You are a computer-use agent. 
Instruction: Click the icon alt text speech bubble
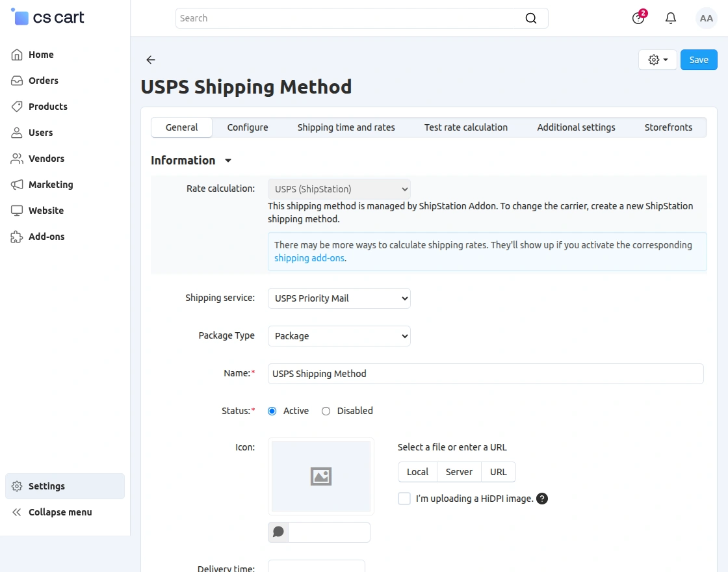[x=278, y=532]
